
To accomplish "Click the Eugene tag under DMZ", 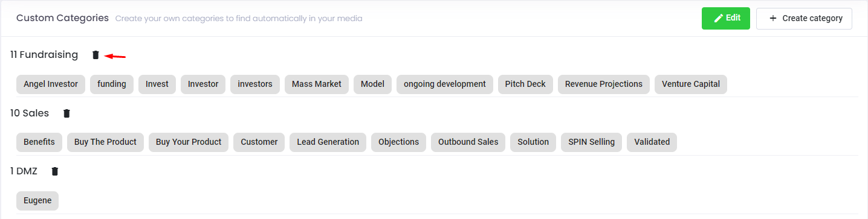I will 37,200.
